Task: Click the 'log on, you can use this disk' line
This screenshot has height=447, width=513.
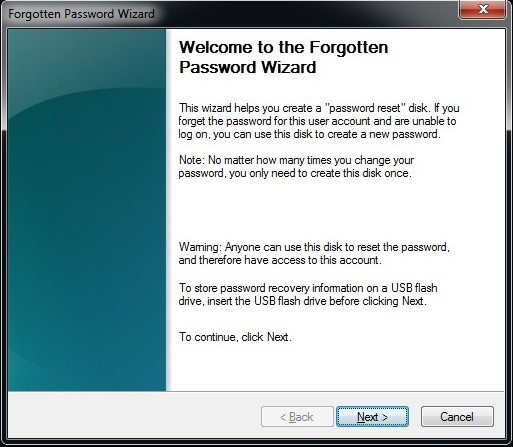Action: 309,134
